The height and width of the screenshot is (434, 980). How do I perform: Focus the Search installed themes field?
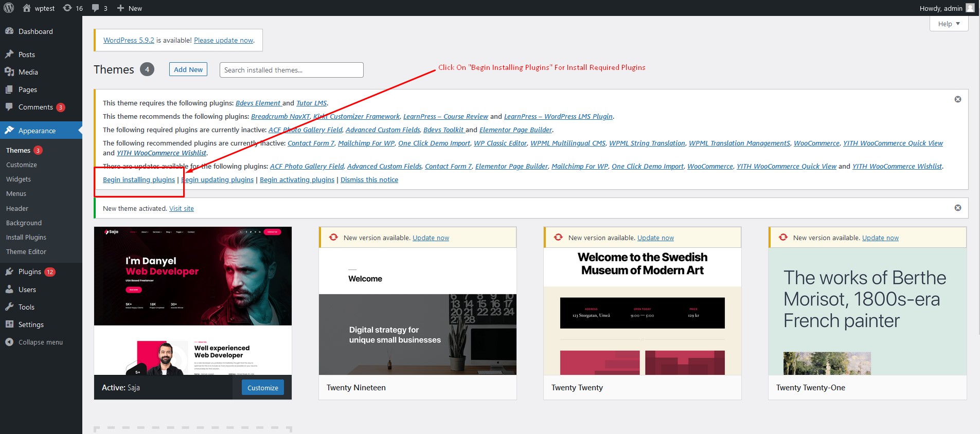point(291,70)
